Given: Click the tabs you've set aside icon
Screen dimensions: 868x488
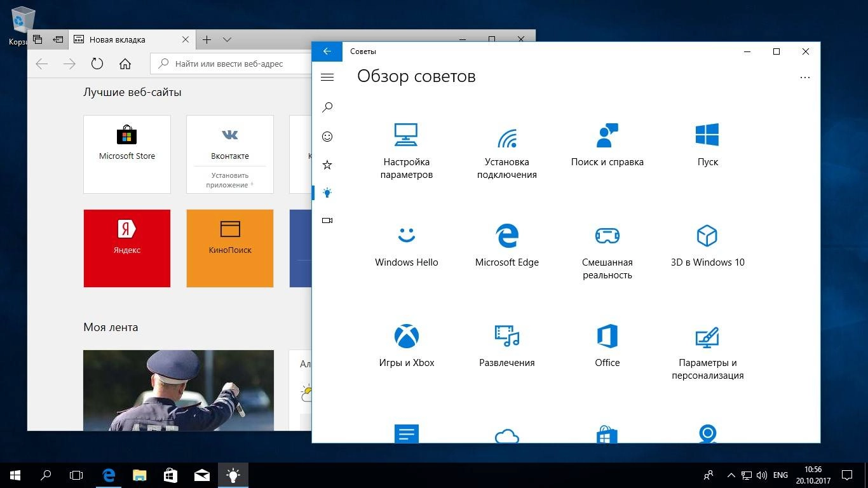Looking at the screenshot, I should [x=37, y=39].
